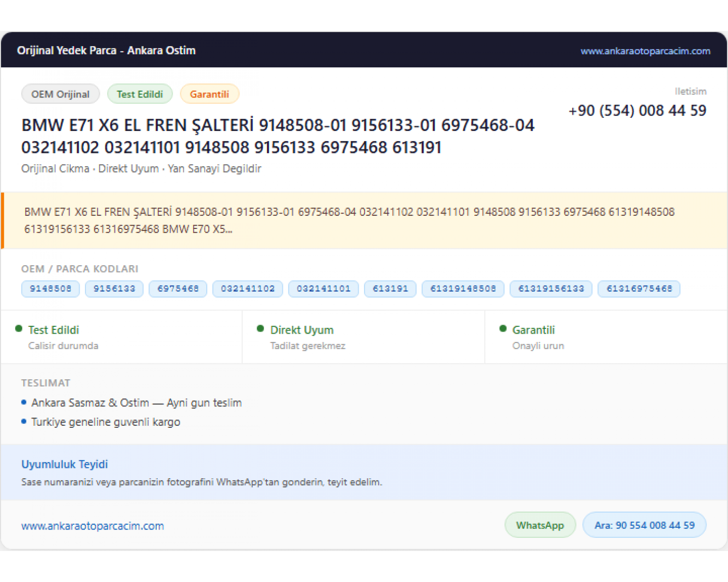Click the +90 (554) 008 44 59 phone number
Screen dimensions: 728x582
pyautogui.click(x=637, y=111)
